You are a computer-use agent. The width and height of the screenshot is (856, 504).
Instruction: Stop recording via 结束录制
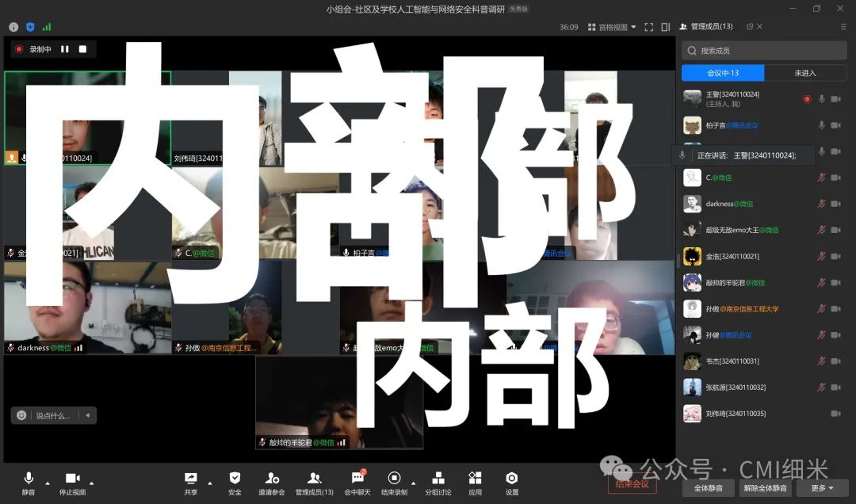(394, 484)
